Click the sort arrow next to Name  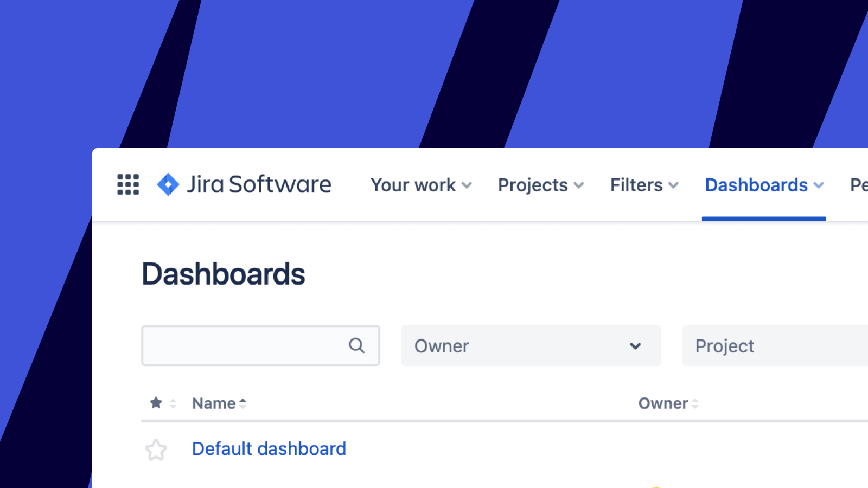(243, 403)
